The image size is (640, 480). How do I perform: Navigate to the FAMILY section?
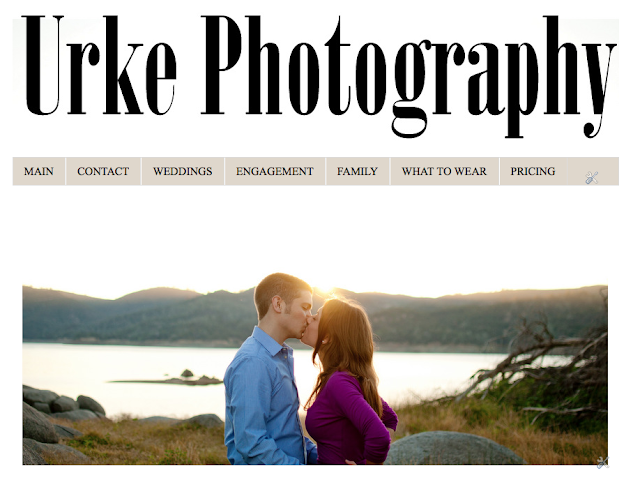(x=358, y=171)
